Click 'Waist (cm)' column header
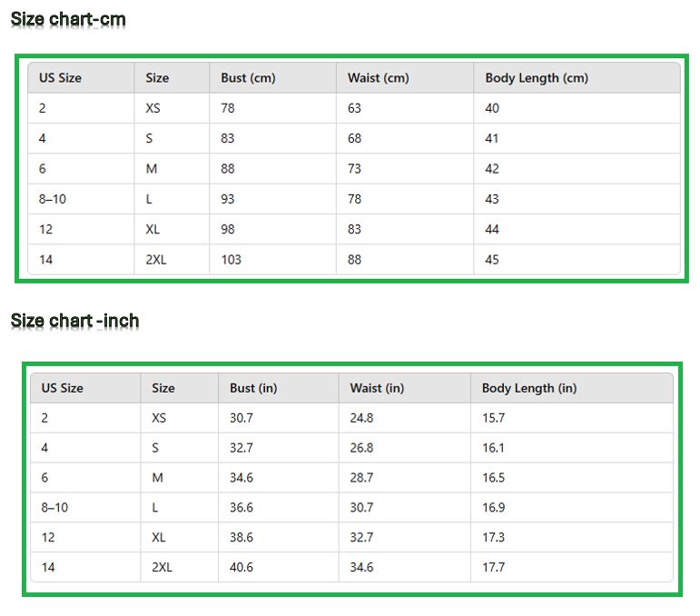The height and width of the screenshot is (616, 700). (x=378, y=78)
